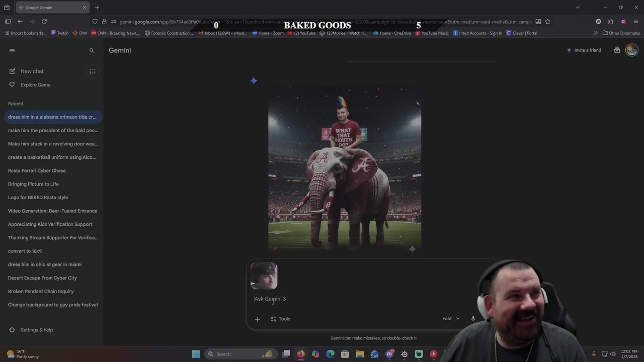This screenshot has width=644, height=362.
Task: Open Explore Gems
Action: click(35, 85)
